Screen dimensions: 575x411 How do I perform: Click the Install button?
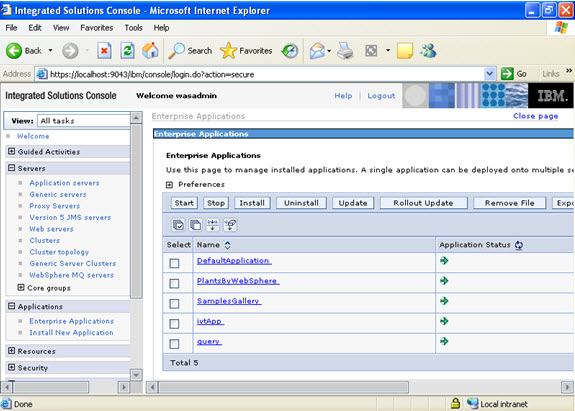[x=252, y=203]
